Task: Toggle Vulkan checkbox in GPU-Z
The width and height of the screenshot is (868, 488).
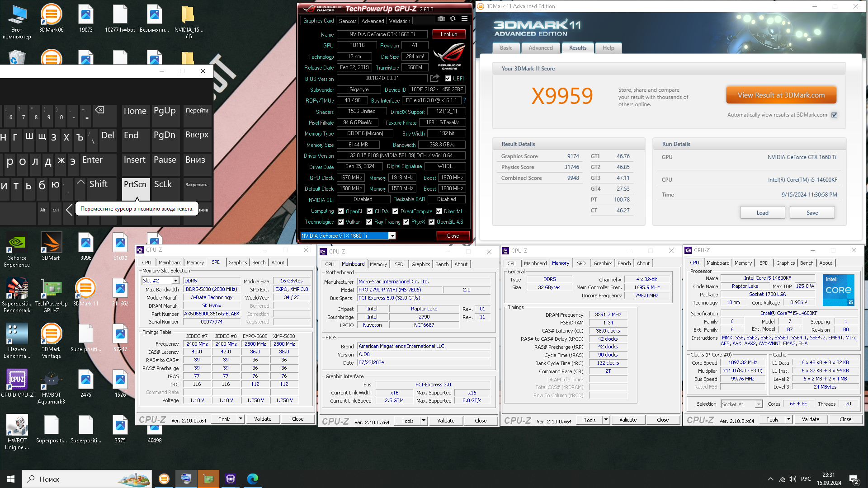Action: pyautogui.click(x=341, y=222)
